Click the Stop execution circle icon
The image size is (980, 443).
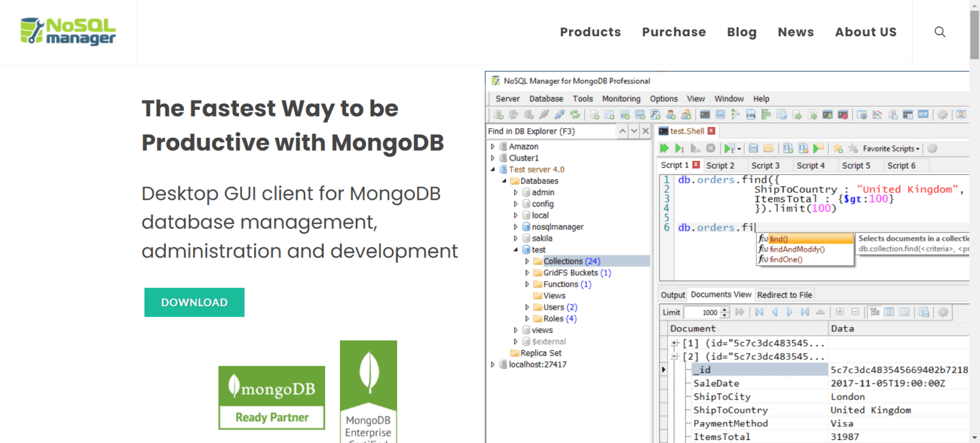[x=710, y=148]
